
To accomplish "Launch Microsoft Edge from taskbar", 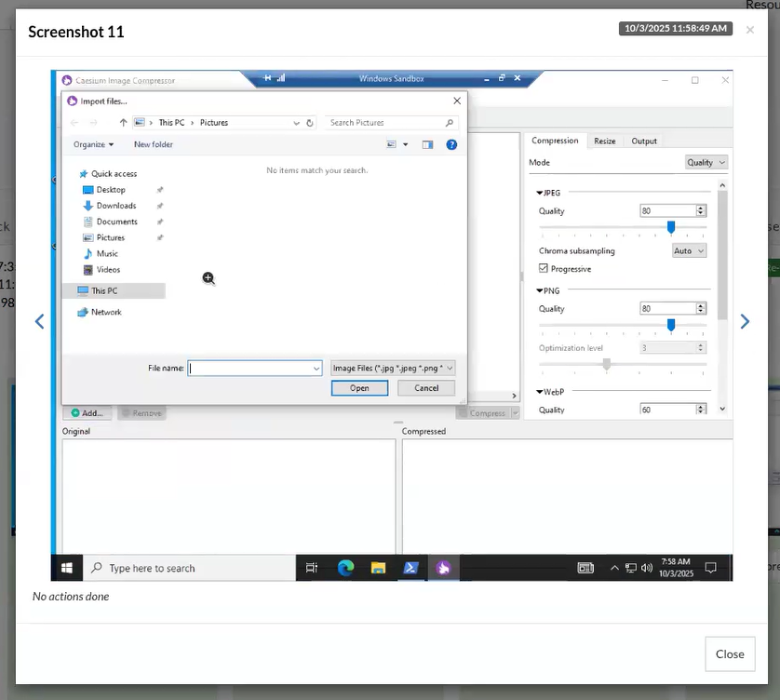I will tap(345, 568).
